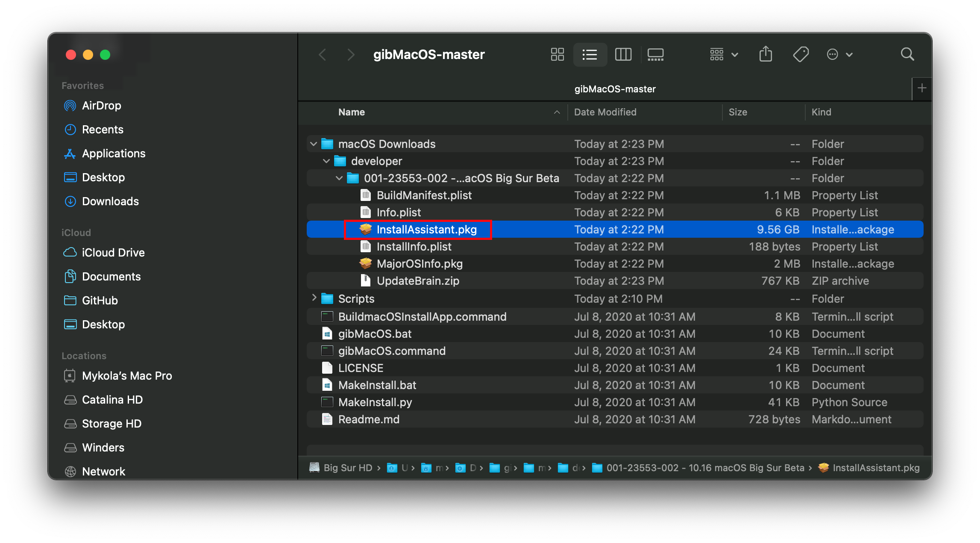
Task: Select the macOS Downloads folder row
Action: click(615, 144)
